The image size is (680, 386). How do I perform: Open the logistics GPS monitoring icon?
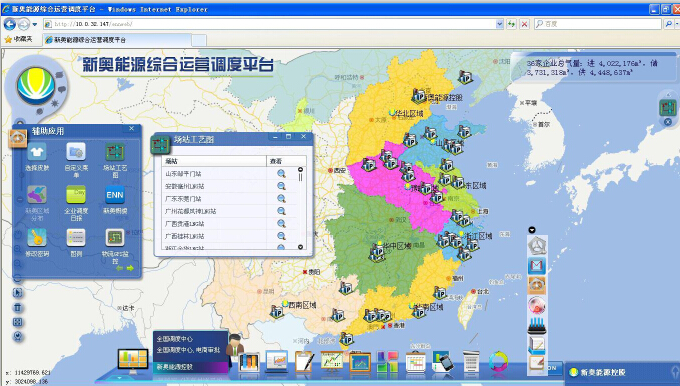click(x=115, y=238)
